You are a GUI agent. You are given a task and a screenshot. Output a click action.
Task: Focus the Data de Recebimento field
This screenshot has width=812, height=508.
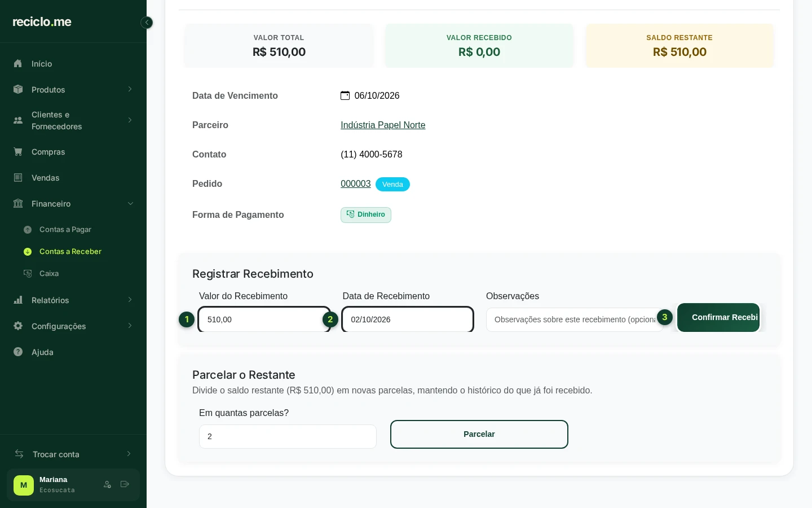pos(408,319)
